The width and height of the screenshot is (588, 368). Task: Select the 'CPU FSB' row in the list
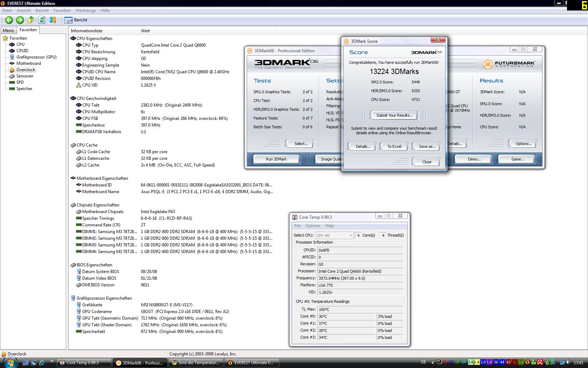coord(171,118)
